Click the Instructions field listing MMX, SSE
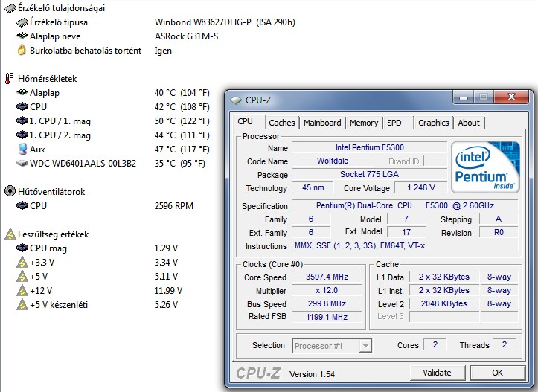 tap(405, 246)
